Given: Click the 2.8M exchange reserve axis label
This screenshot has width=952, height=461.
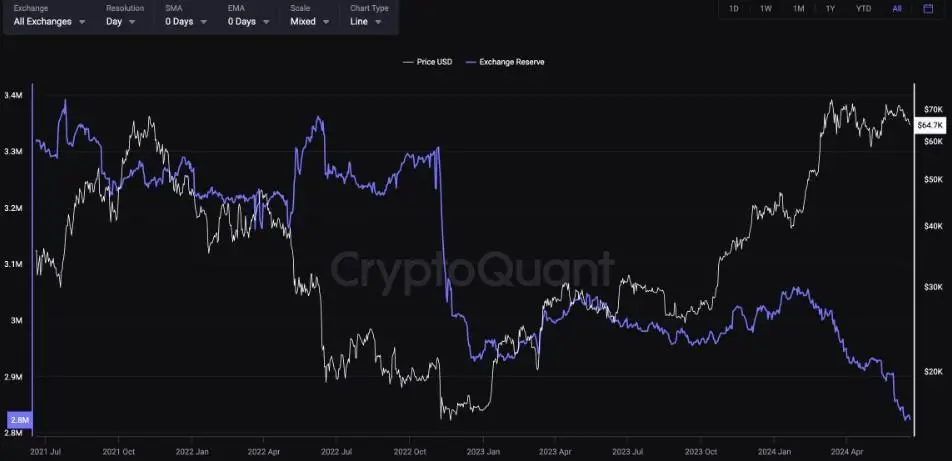Looking at the screenshot, I should [19, 420].
